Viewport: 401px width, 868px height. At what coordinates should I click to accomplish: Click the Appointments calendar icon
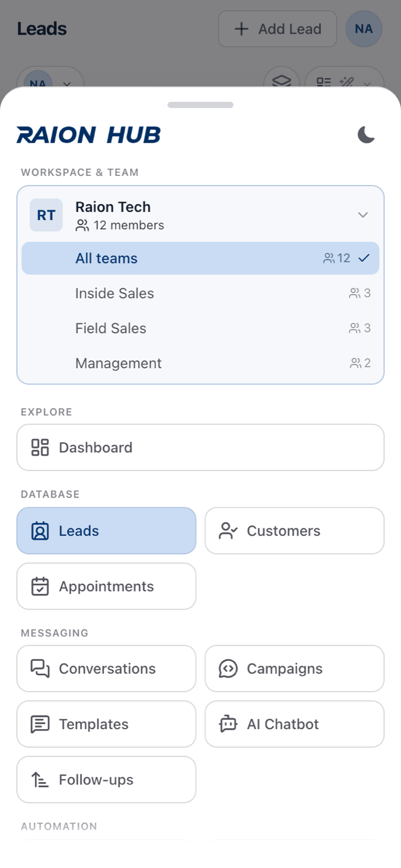(x=40, y=586)
